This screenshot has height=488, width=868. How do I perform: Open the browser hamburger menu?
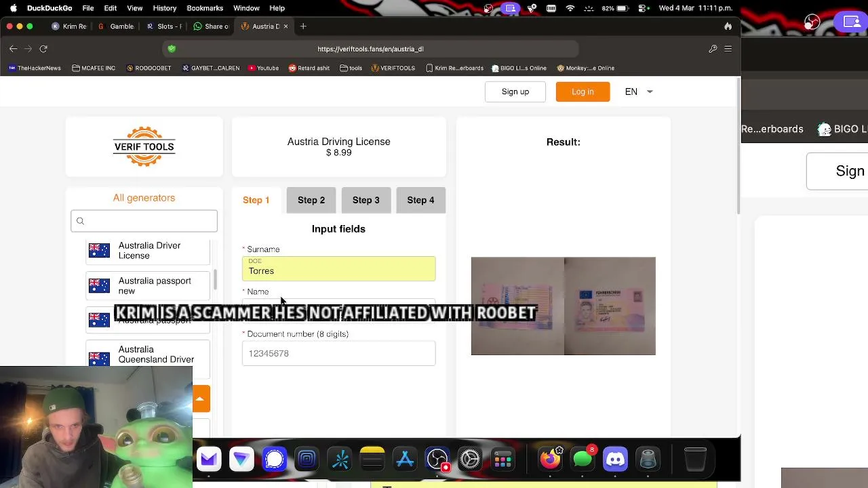click(x=728, y=49)
